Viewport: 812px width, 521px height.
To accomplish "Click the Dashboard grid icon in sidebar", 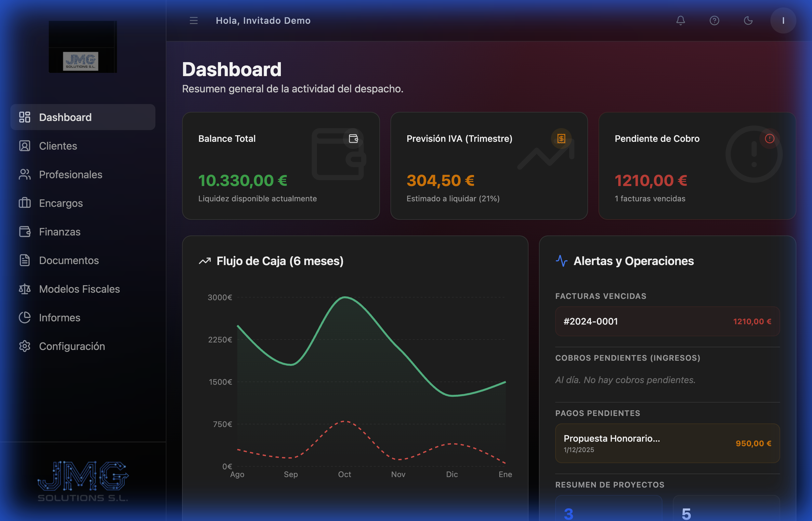I will [x=25, y=117].
